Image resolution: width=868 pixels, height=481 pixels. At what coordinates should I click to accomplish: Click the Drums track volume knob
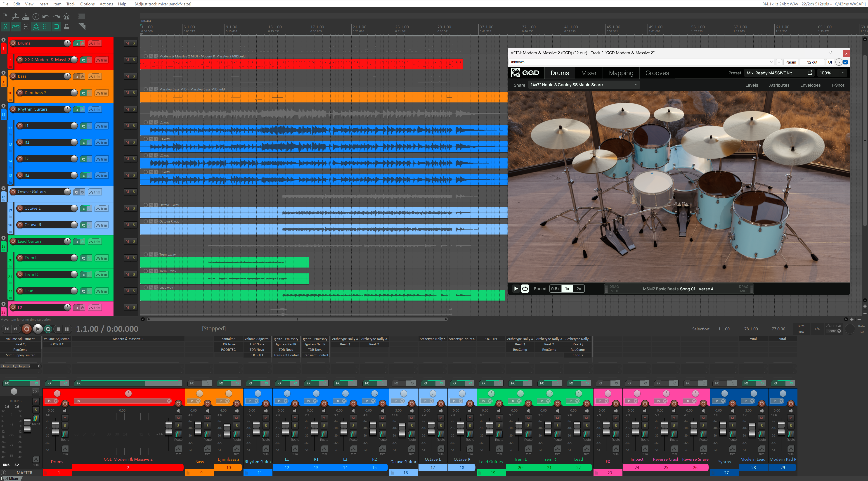coord(67,43)
